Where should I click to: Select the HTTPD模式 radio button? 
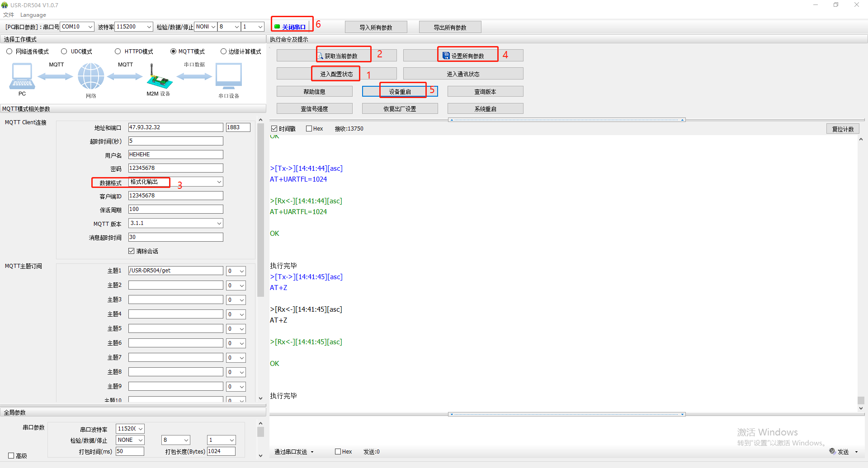coord(118,51)
